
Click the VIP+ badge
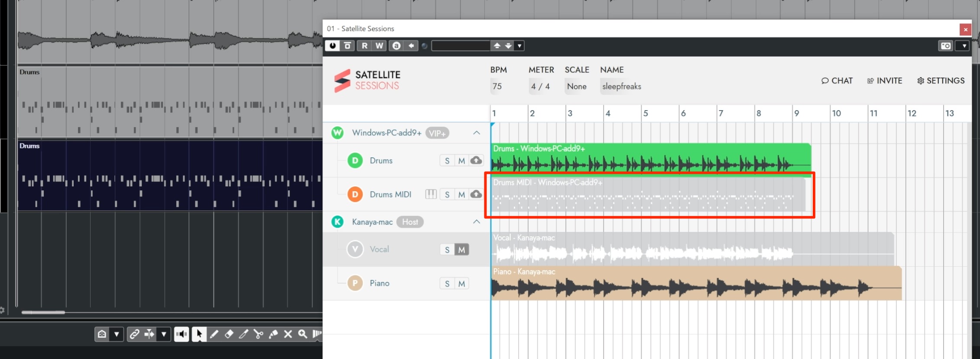437,133
